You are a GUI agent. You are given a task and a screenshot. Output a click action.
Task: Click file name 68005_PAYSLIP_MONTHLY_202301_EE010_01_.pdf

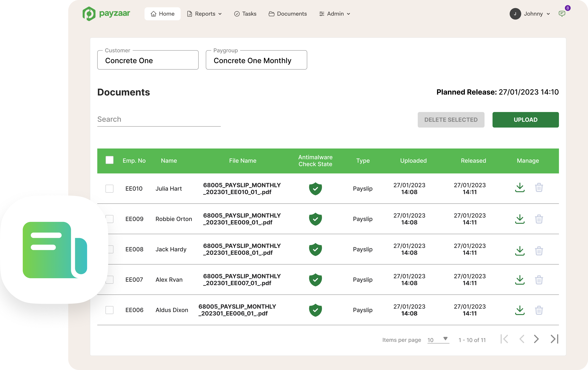click(x=242, y=188)
